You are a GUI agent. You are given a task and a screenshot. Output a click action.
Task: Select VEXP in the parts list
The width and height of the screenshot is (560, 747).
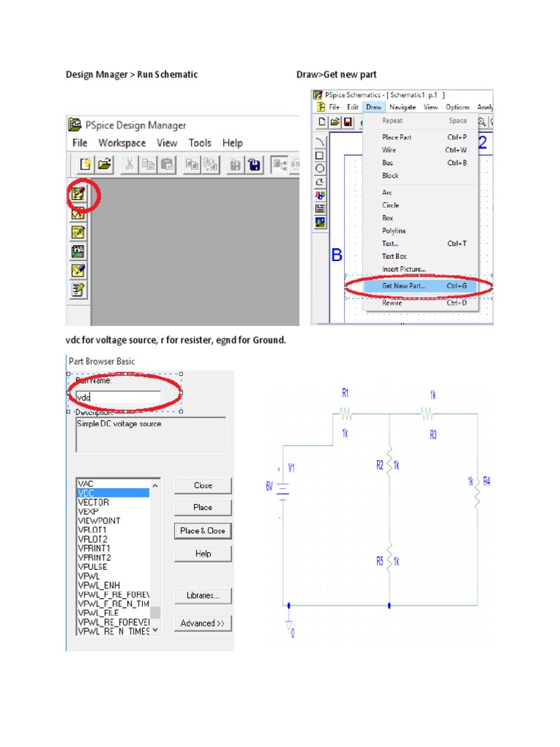(113, 511)
